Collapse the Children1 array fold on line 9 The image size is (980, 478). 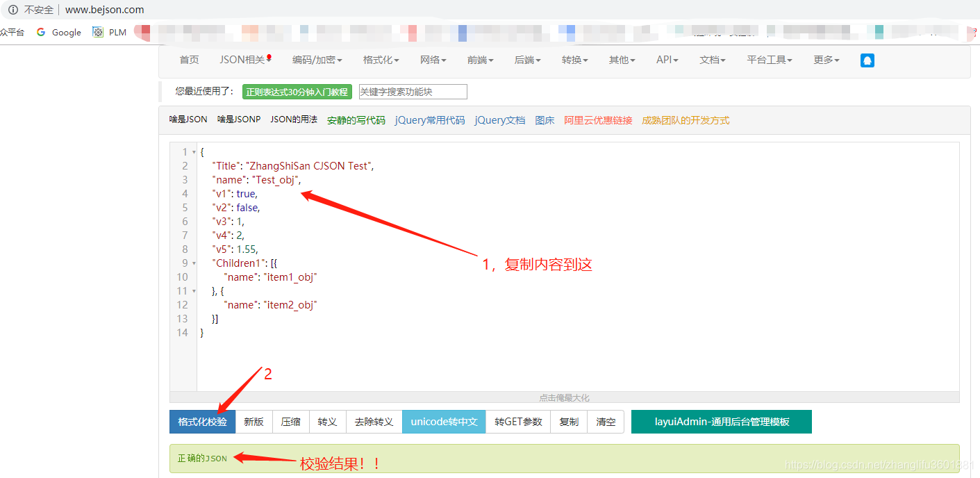click(192, 263)
